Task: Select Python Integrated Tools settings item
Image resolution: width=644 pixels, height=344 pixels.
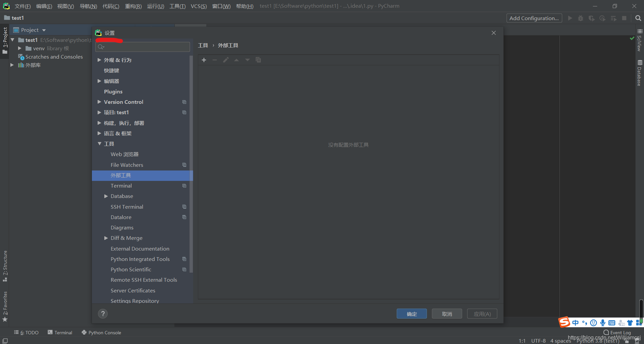Action: pos(140,259)
